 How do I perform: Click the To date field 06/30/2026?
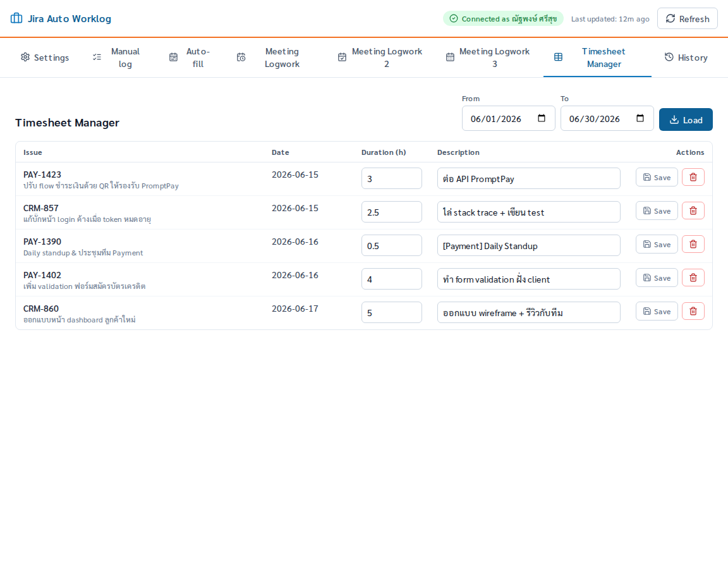pos(607,118)
